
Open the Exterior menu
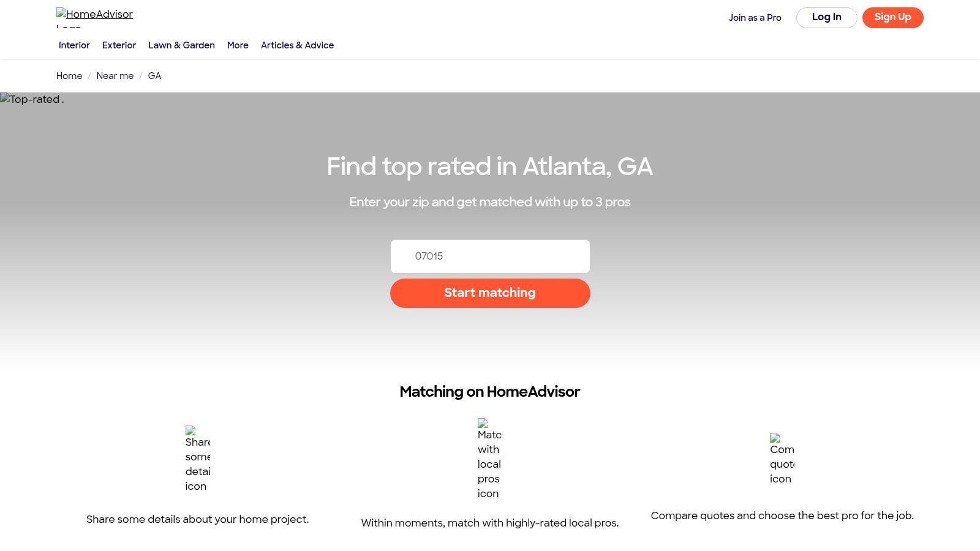119,45
